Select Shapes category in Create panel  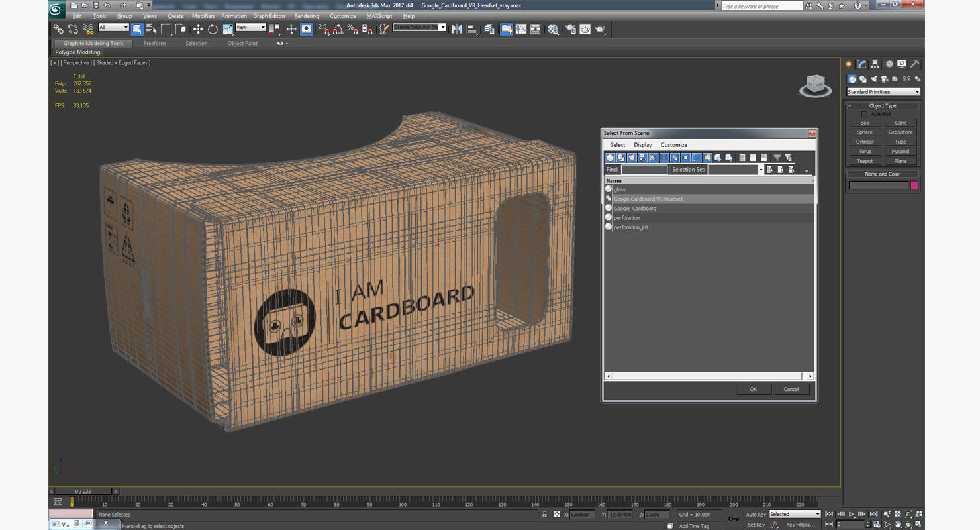click(863, 79)
